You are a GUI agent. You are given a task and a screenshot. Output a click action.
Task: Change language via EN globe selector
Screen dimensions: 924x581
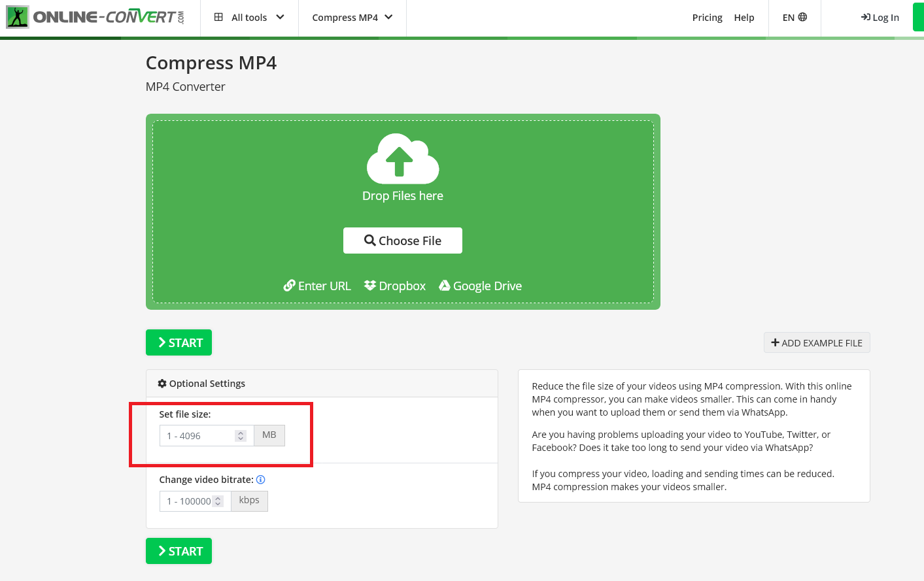point(795,18)
